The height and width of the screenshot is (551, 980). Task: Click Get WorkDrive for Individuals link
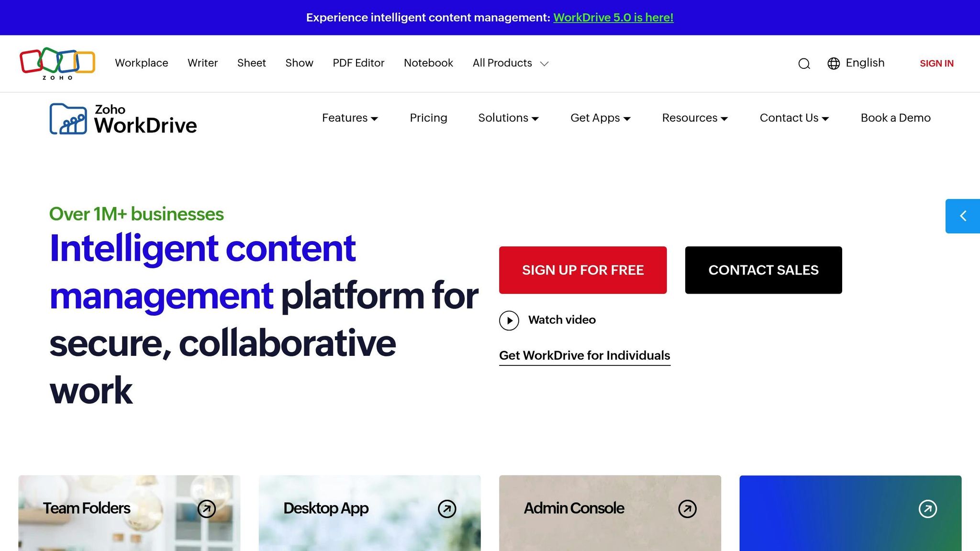[x=584, y=355]
